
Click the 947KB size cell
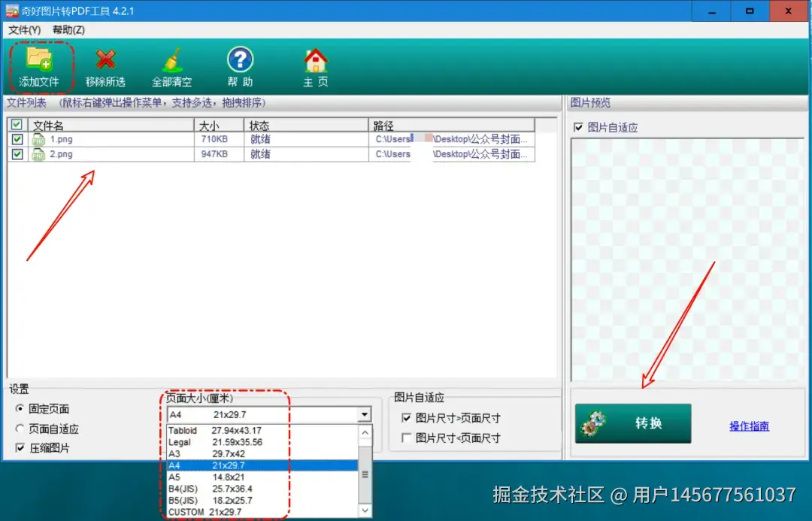click(x=214, y=154)
